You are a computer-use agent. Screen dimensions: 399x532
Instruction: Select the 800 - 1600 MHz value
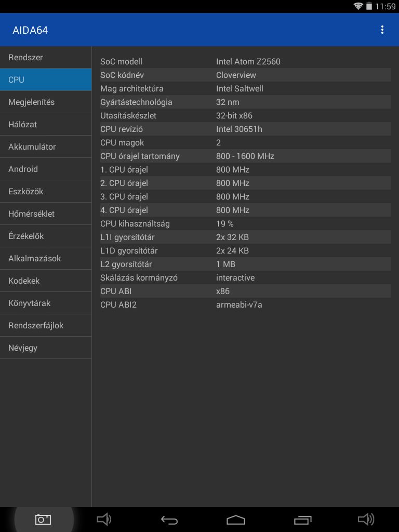[245, 156]
